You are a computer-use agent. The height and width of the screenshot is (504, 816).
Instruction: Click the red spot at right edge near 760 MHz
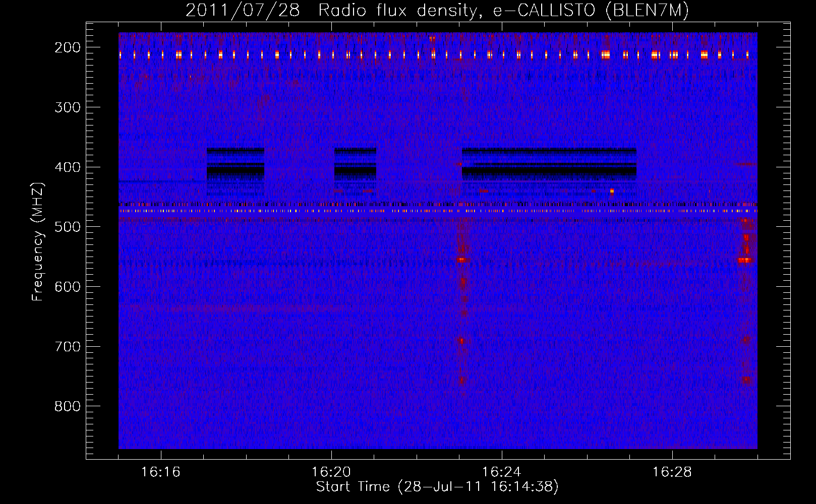746,380
